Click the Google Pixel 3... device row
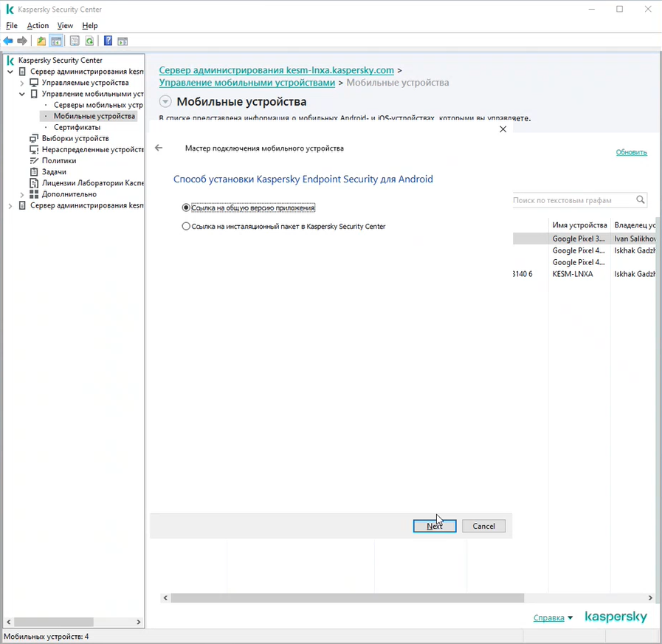Image resolution: width=662 pixels, height=644 pixels. click(x=585, y=239)
